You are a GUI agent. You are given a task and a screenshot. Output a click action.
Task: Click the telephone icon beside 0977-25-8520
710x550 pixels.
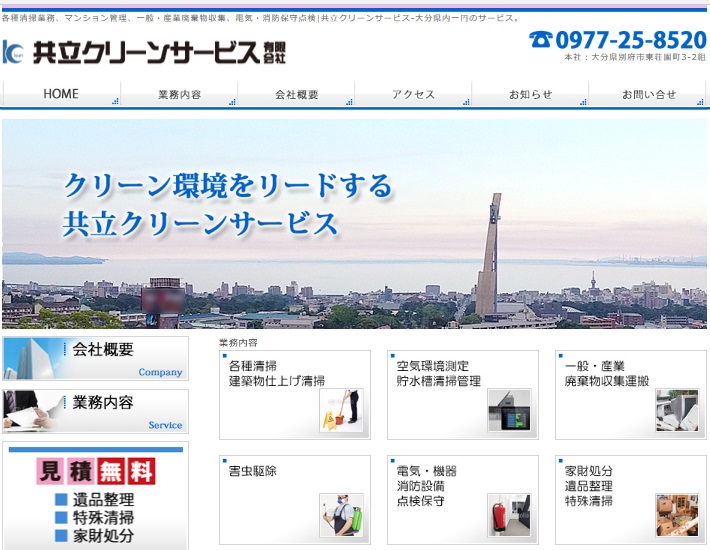coord(541,40)
